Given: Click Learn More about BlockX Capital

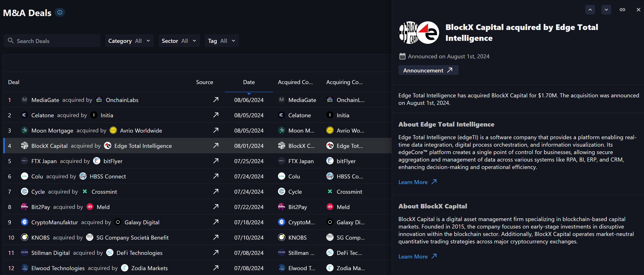Looking at the screenshot, I should [418, 256].
